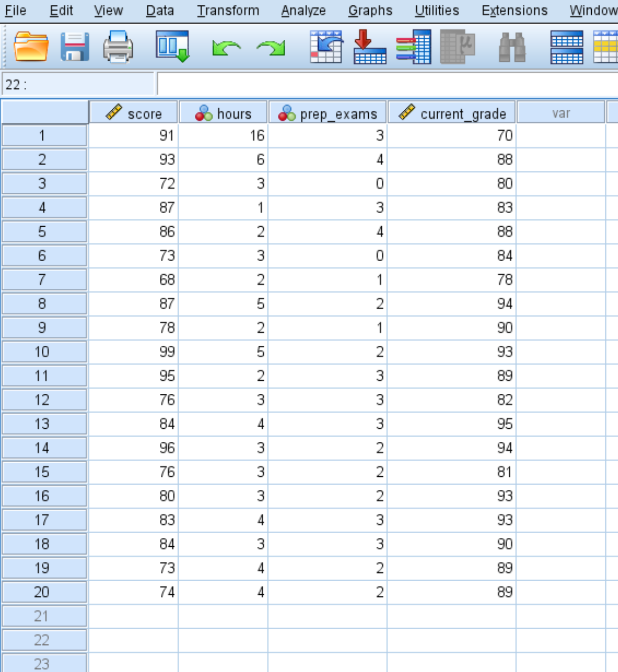Screen dimensions: 618x672
Task: Recall recently used dialogs icon
Action: (172, 47)
